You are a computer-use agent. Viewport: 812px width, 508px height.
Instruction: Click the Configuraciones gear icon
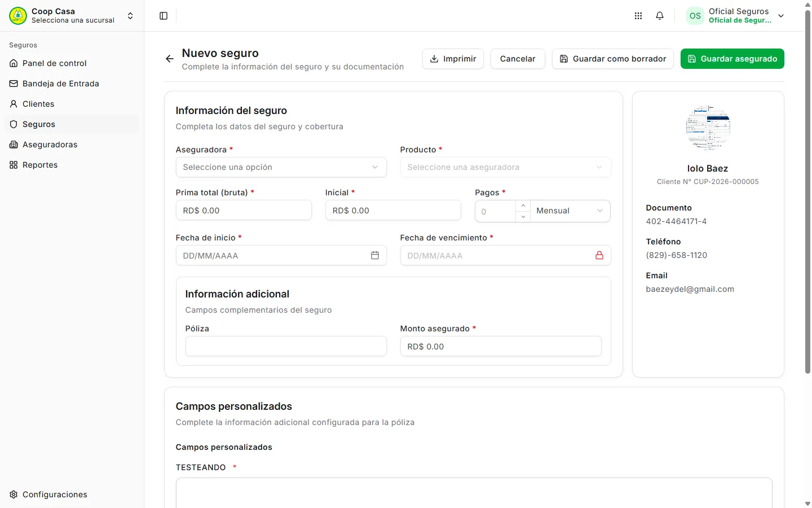click(x=14, y=494)
